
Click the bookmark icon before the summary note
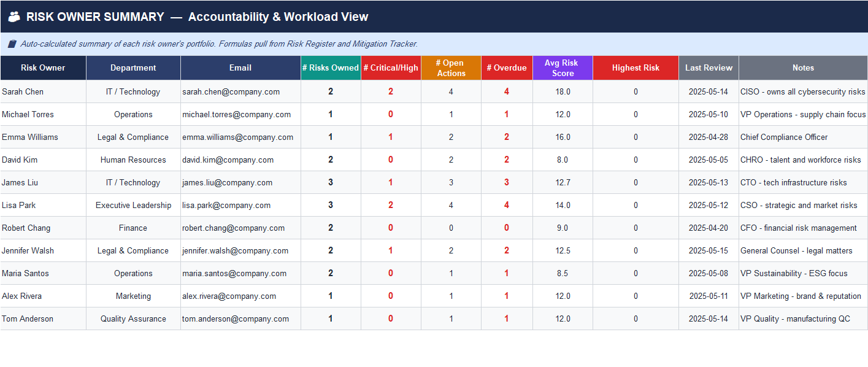coord(11,44)
